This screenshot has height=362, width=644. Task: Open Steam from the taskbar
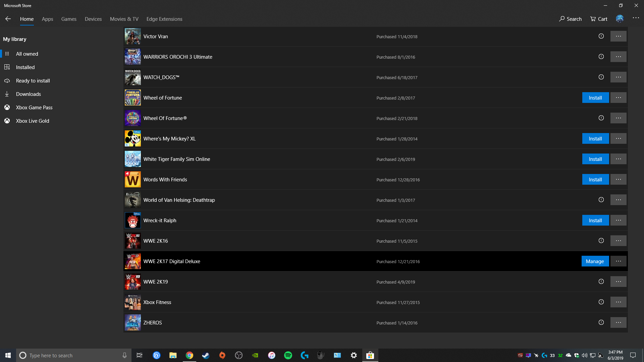pos(206,355)
